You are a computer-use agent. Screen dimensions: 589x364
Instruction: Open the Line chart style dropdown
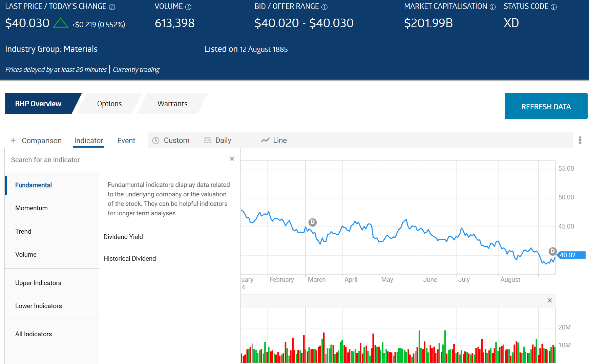tap(274, 140)
